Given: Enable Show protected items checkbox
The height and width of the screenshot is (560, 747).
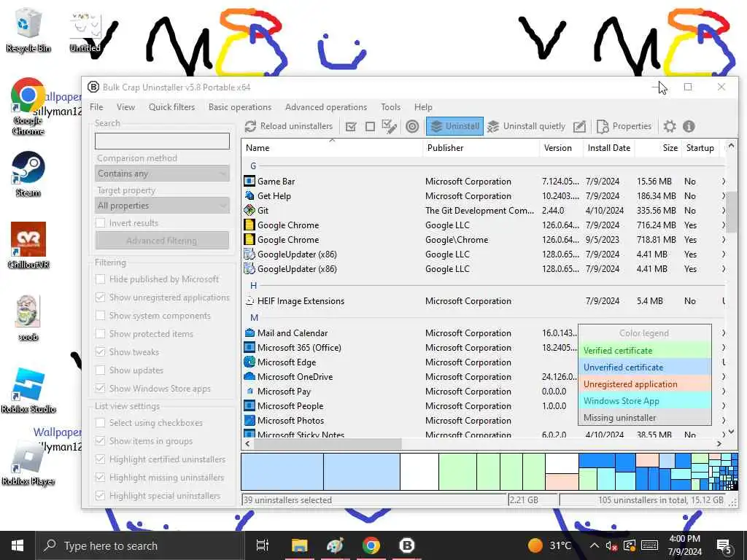Looking at the screenshot, I should [x=101, y=334].
